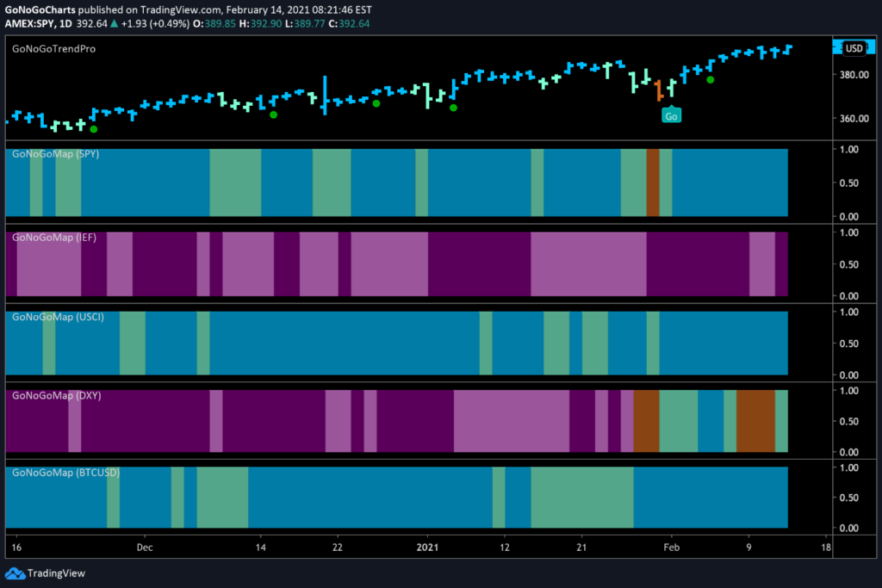The image size is (882, 588).
Task: Click the USD currency button
Action: click(854, 48)
